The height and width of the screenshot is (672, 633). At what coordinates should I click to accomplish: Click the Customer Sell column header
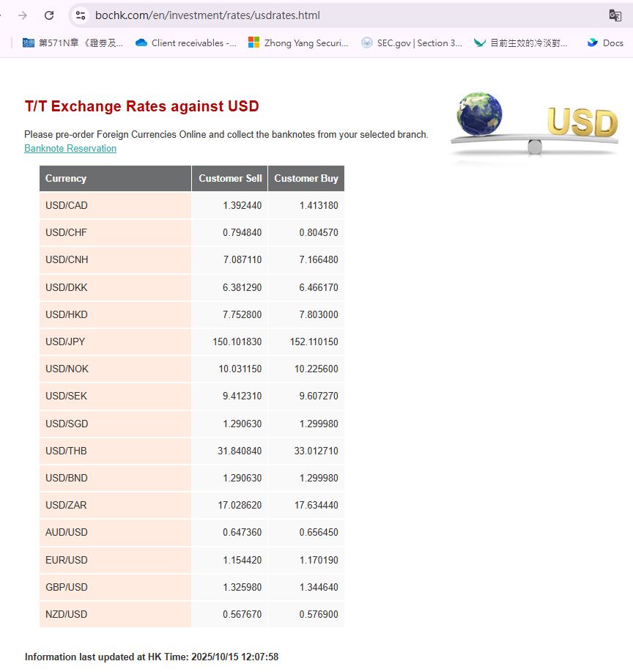tap(230, 178)
